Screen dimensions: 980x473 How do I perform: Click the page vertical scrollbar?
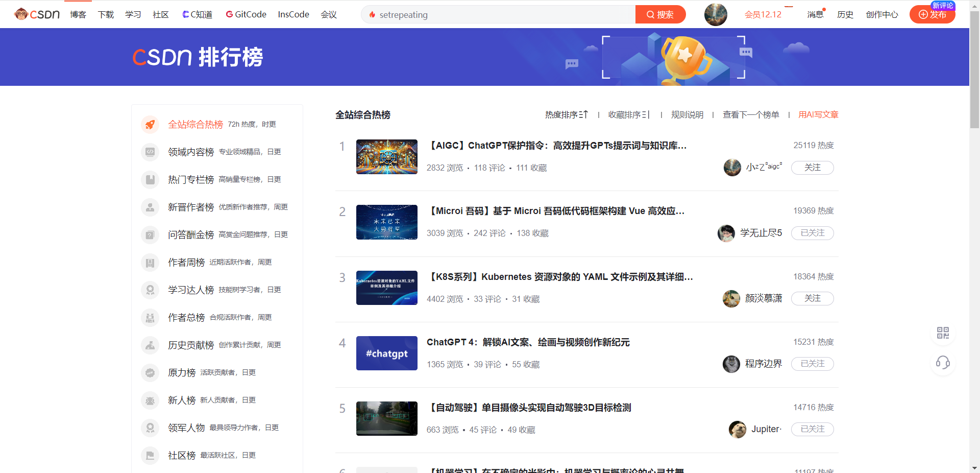(974, 69)
